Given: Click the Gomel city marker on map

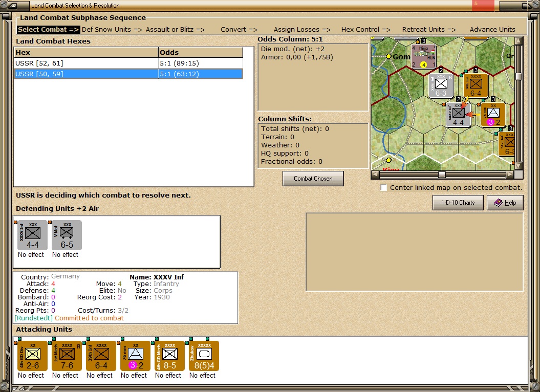Looking at the screenshot, I should click(x=388, y=56).
